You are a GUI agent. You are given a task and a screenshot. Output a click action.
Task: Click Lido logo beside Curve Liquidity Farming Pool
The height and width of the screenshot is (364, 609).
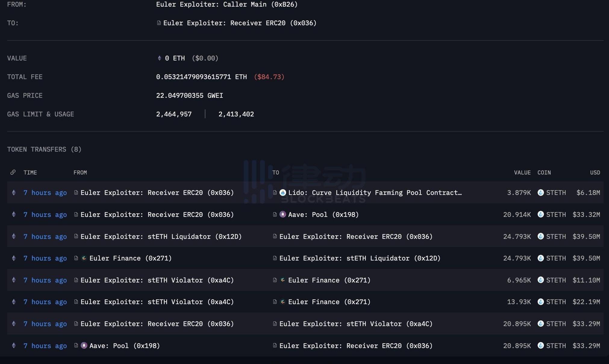click(x=283, y=193)
